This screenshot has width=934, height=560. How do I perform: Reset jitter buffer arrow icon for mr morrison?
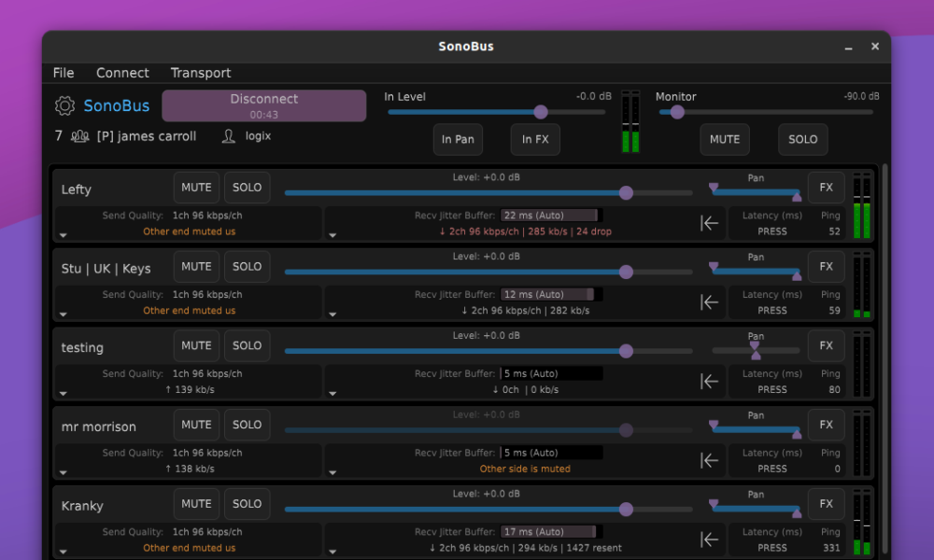[x=709, y=461]
